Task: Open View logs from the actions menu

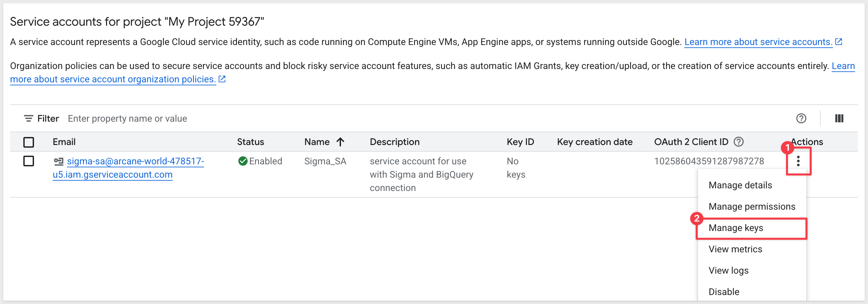Action: coord(728,270)
